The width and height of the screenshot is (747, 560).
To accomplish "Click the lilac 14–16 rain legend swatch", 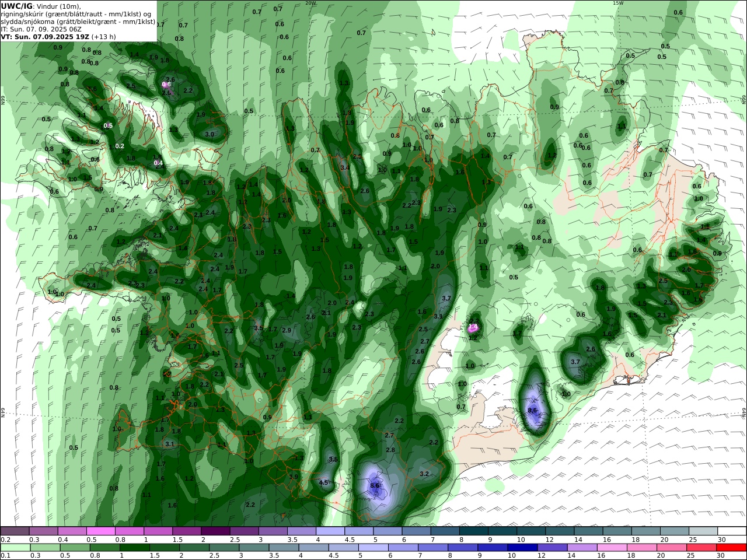I will click(x=582, y=548).
